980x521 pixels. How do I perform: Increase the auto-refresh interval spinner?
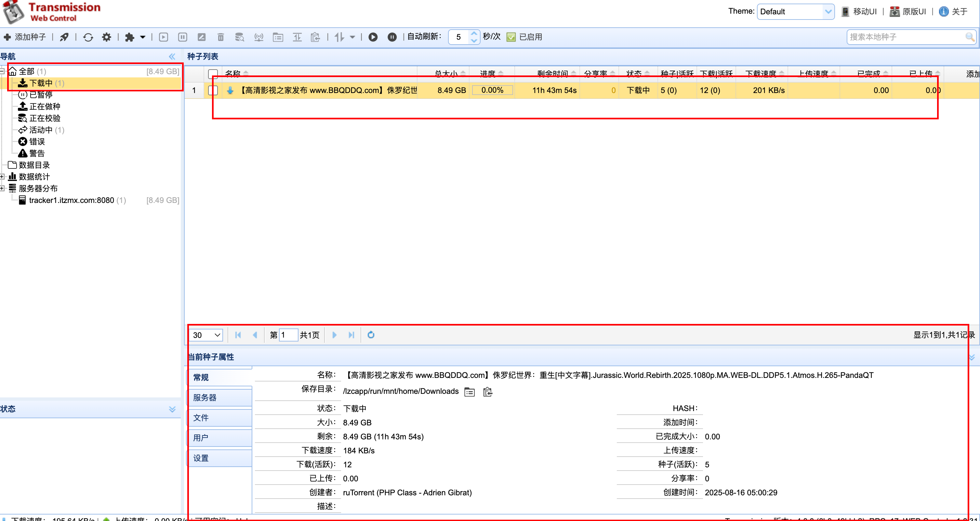pyautogui.click(x=474, y=33)
